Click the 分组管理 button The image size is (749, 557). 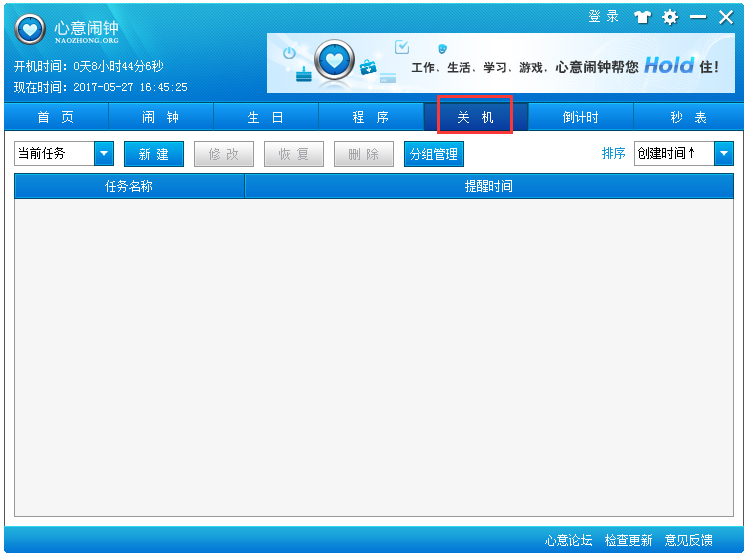(x=434, y=154)
